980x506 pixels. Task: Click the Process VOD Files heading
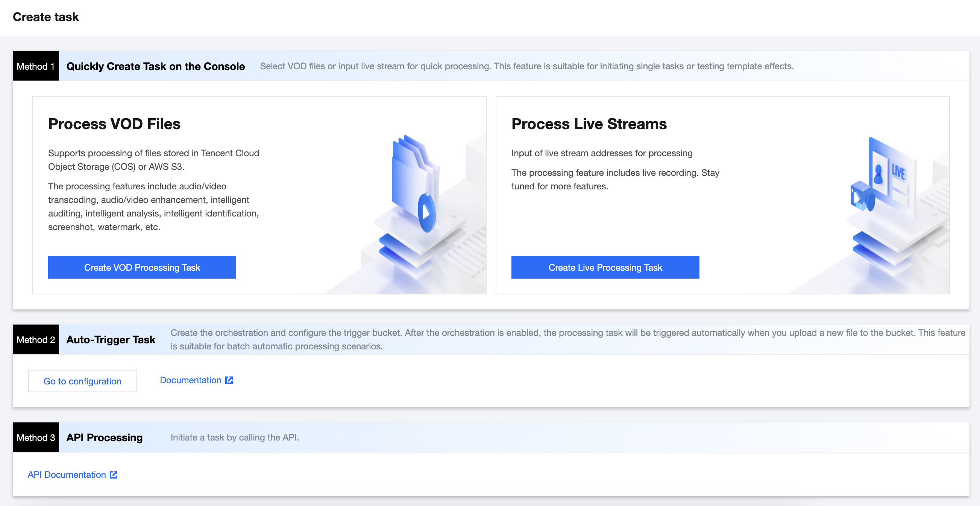[114, 124]
